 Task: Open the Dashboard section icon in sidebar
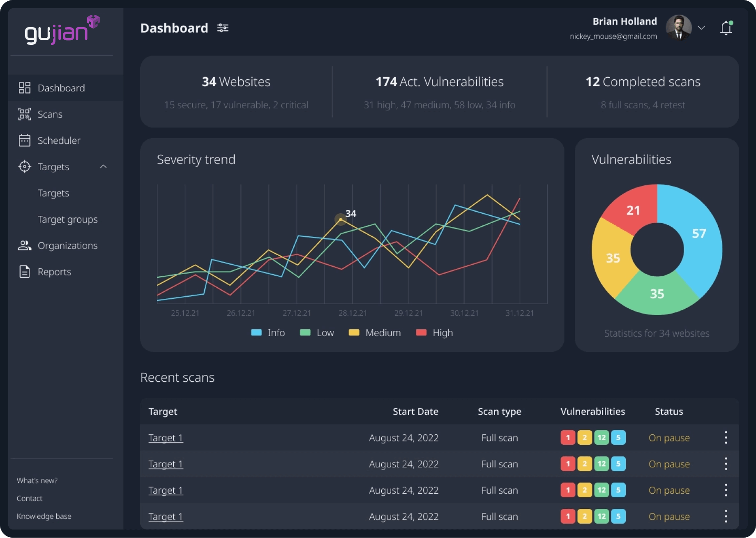[x=25, y=88]
